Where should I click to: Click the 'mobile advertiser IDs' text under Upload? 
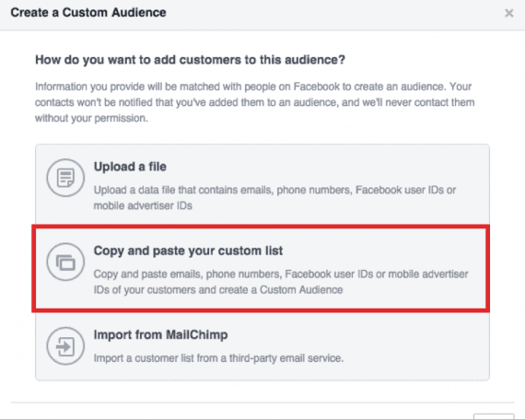[x=143, y=205]
